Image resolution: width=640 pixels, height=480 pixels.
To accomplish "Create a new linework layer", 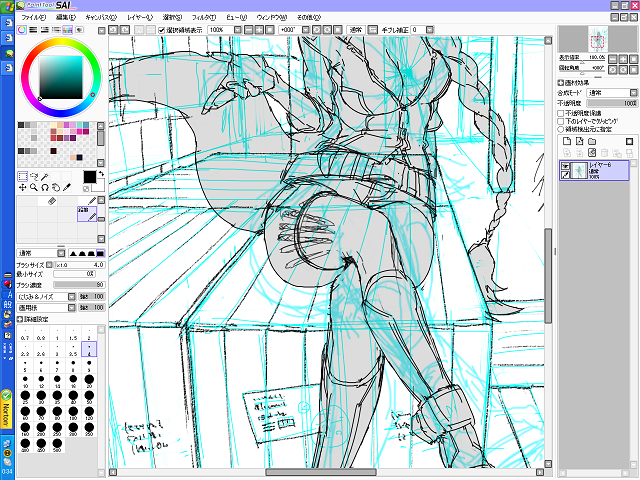I will [580, 141].
